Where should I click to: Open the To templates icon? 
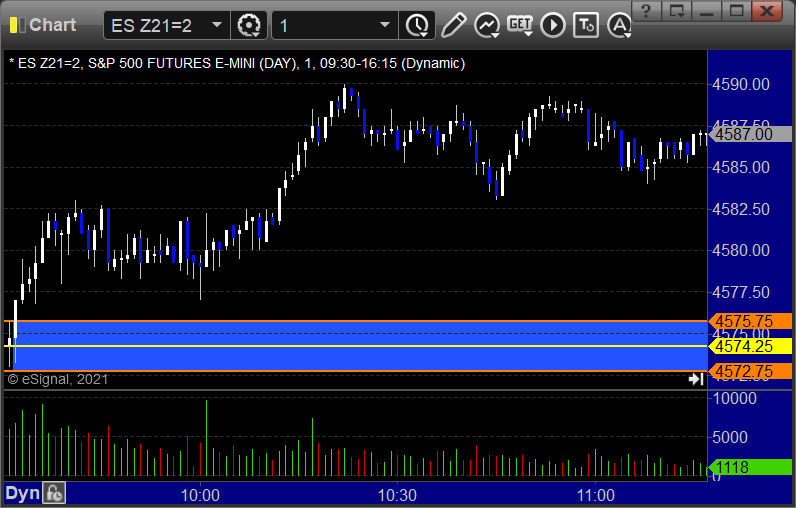586,25
